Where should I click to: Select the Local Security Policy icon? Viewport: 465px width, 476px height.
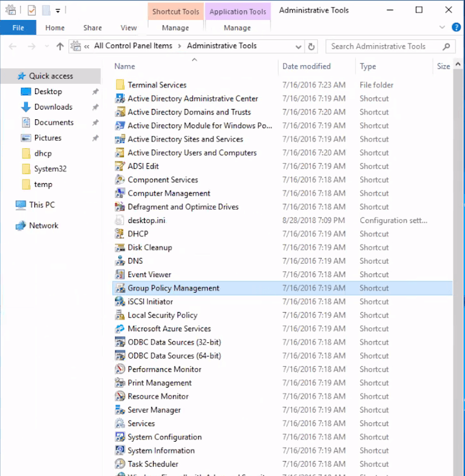pos(120,315)
